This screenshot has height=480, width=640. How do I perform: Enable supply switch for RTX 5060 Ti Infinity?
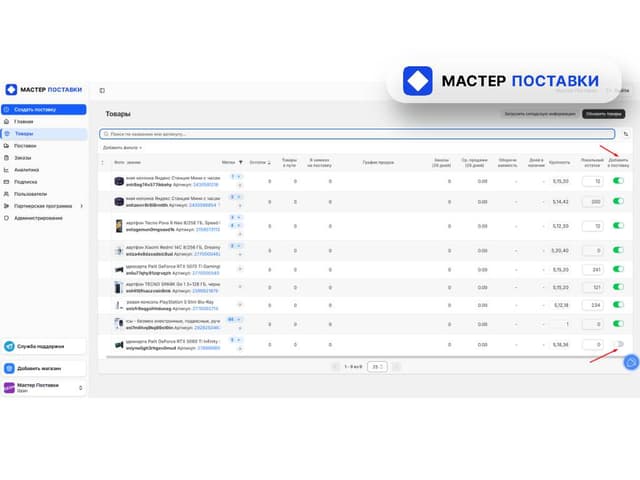tap(618, 344)
